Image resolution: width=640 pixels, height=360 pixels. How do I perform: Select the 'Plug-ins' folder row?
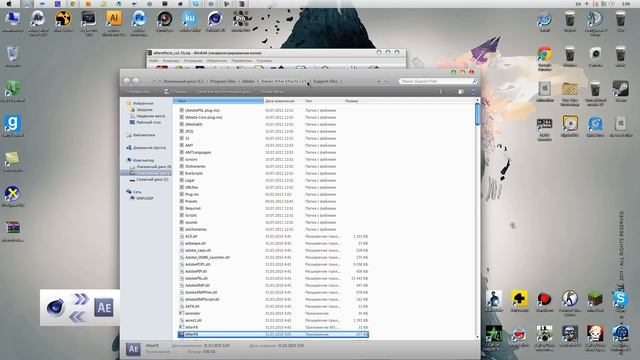[273, 194]
